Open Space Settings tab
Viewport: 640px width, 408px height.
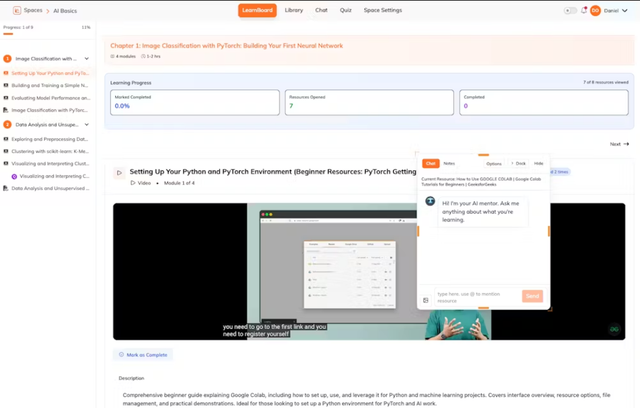(383, 10)
